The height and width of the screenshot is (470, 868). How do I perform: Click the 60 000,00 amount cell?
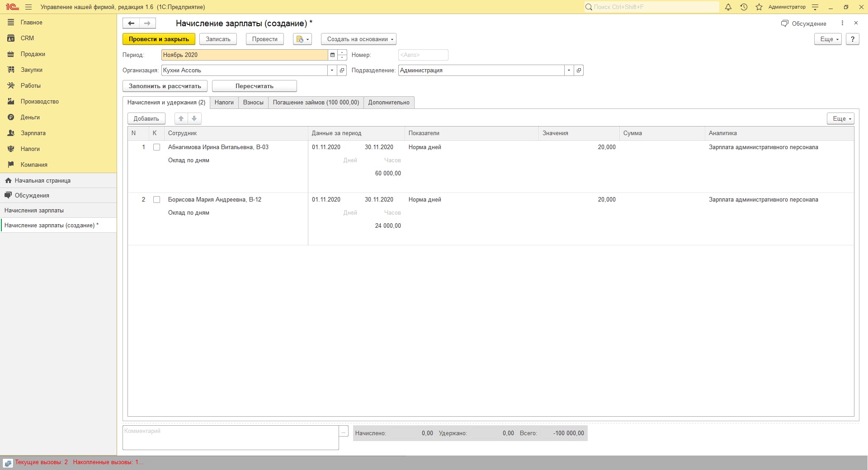(x=388, y=174)
